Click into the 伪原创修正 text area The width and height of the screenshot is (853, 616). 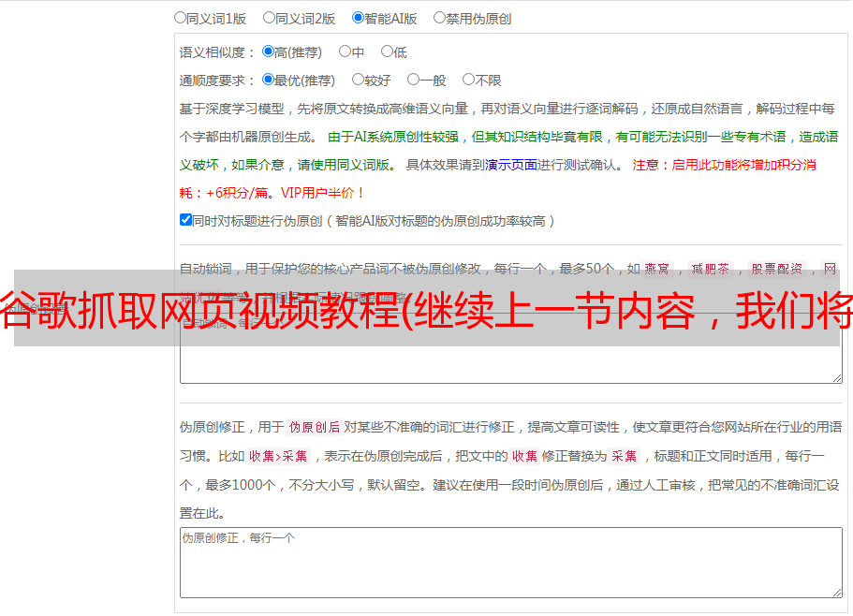pos(511,563)
